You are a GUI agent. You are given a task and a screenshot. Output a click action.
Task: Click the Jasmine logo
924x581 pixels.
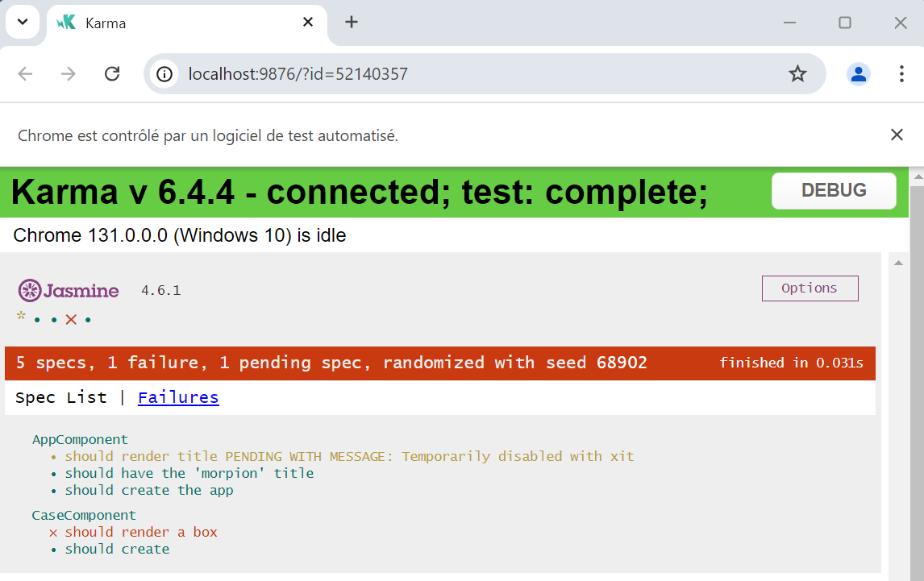click(69, 290)
